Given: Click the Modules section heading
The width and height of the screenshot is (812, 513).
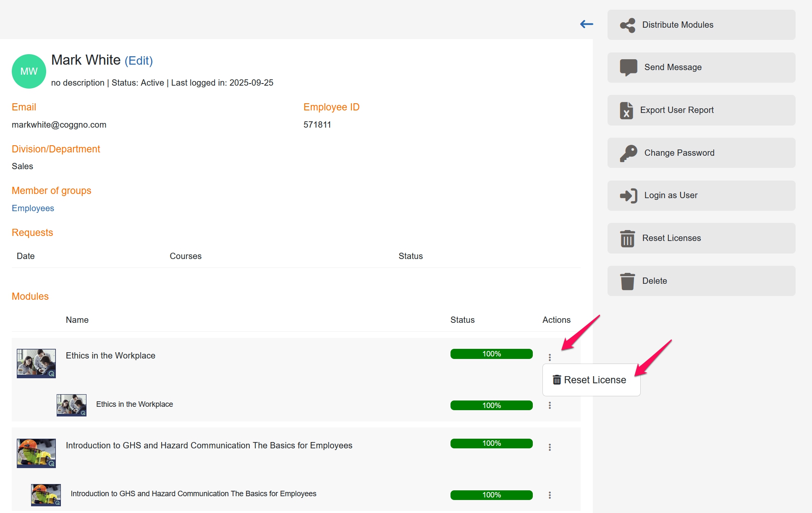Looking at the screenshot, I should (30, 296).
